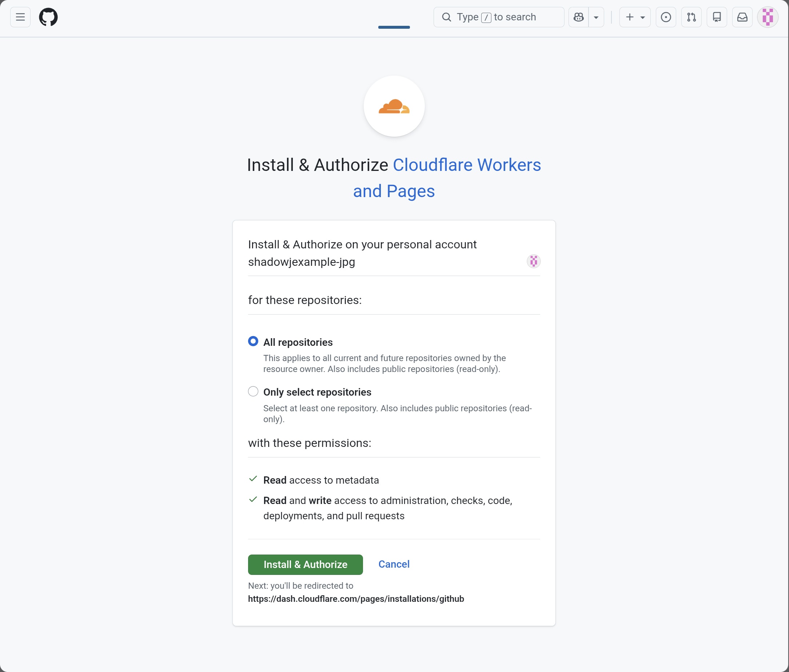This screenshot has width=789, height=672.
Task: Open Copilot chat icon
Action: pos(578,17)
